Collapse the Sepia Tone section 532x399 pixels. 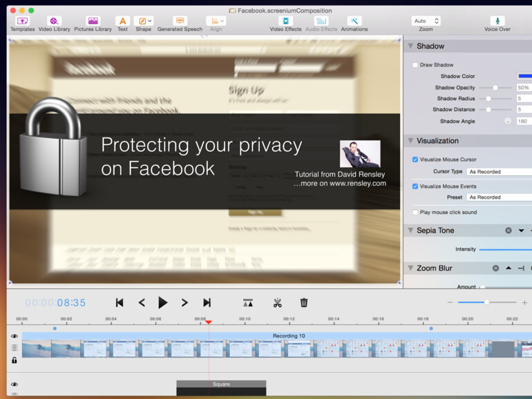point(410,230)
